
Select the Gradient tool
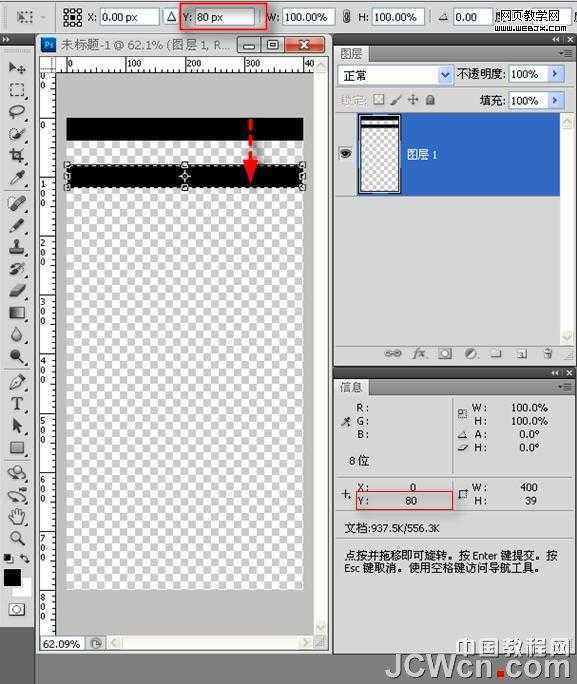(x=17, y=312)
